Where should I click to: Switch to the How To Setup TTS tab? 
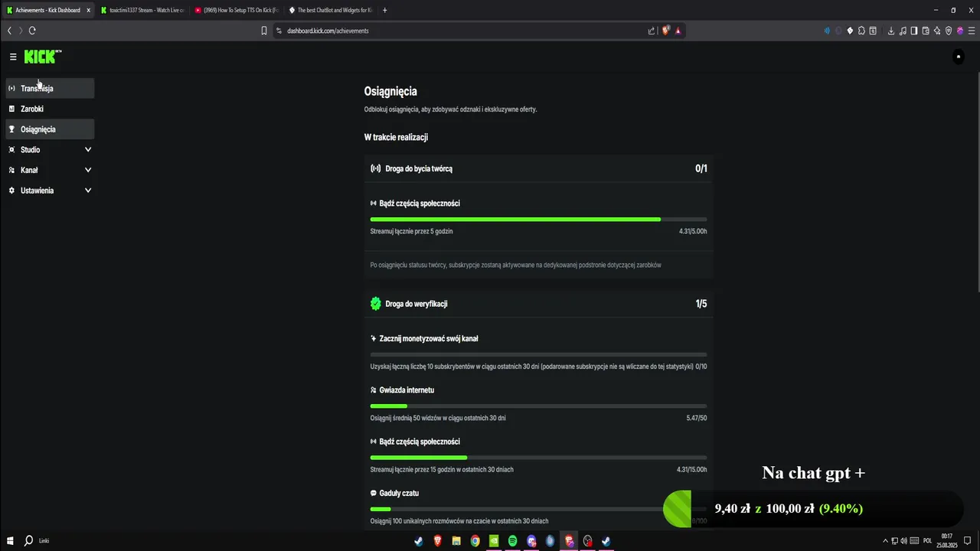[x=237, y=10]
